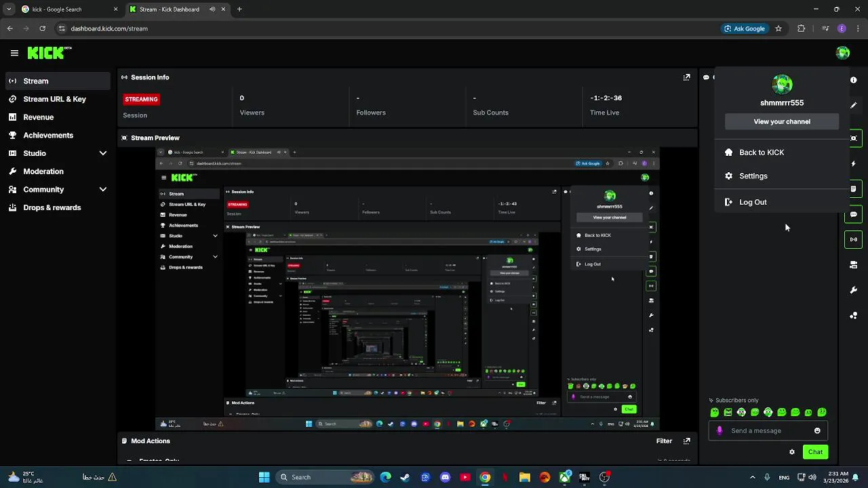Reload the dashboard page
868x488 pixels.
click(x=42, y=28)
